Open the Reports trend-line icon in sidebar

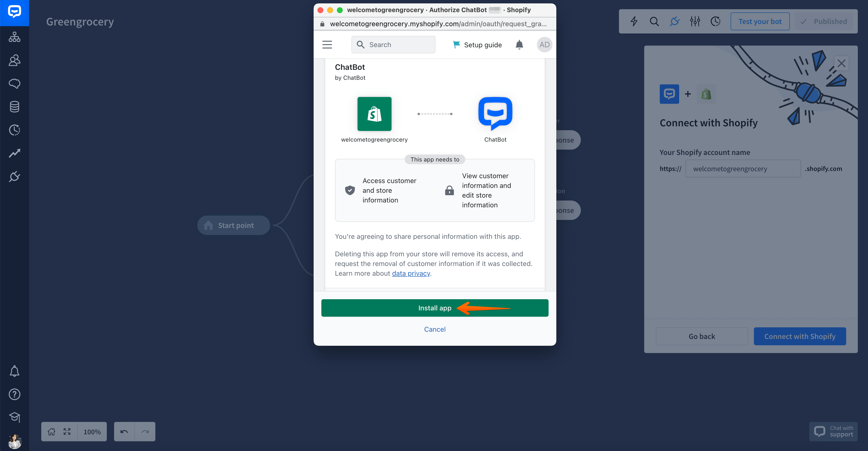(15, 153)
